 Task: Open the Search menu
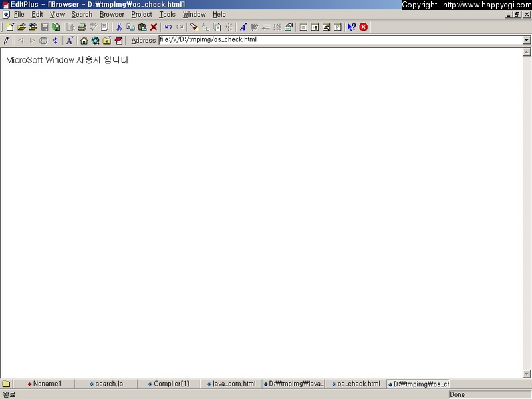click(x=82, y=14)
